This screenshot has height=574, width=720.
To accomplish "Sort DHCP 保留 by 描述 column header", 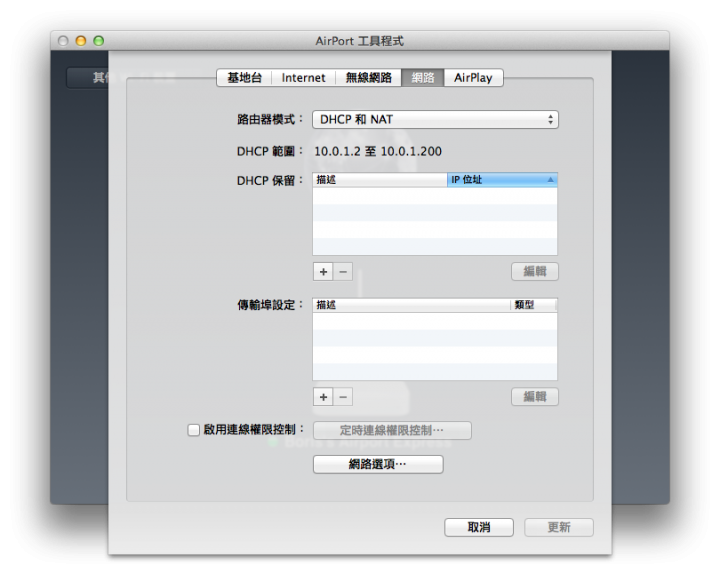I will pyautogui.click(x=380, y=180).
